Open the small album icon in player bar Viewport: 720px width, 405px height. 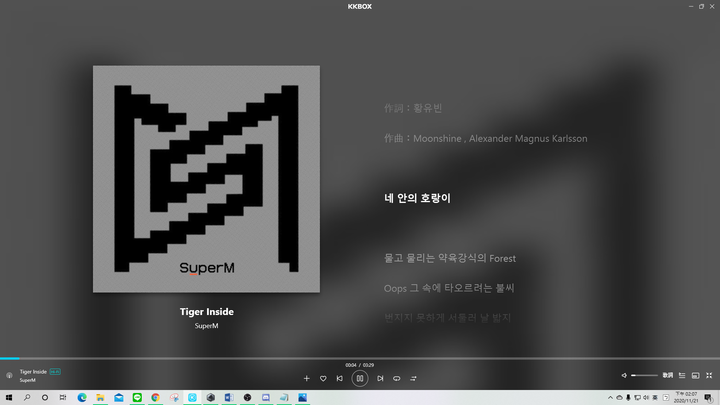(9, 376)
